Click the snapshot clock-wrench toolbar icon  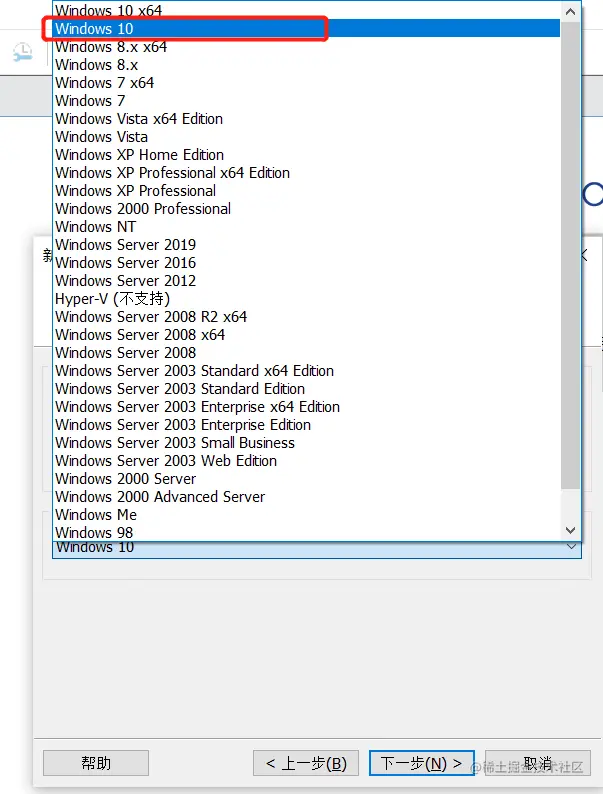click(x=22, y=52)
